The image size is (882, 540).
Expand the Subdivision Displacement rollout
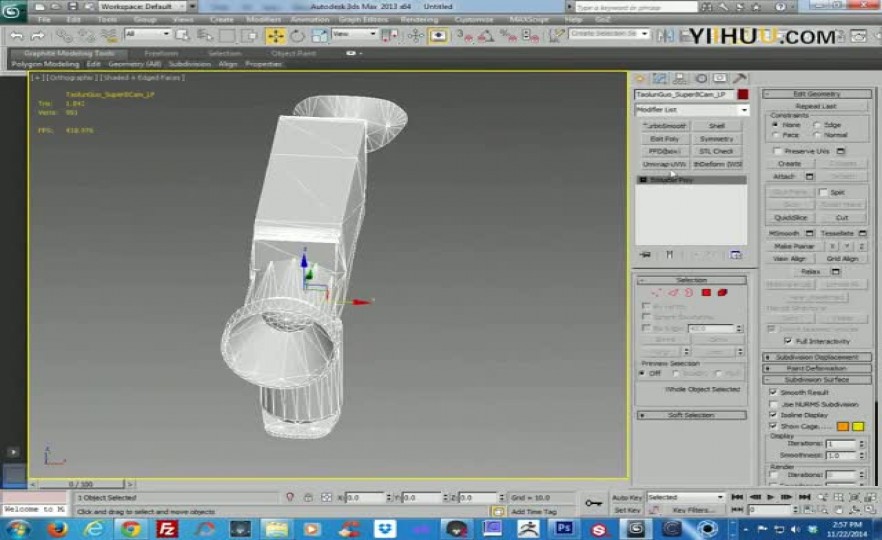pyautogui.click(x=817, y=357)
